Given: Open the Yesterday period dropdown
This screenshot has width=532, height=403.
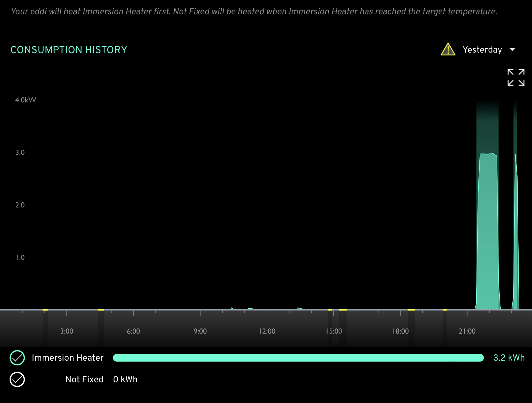Looking at the screenshot, I should [x=489, y=50].
